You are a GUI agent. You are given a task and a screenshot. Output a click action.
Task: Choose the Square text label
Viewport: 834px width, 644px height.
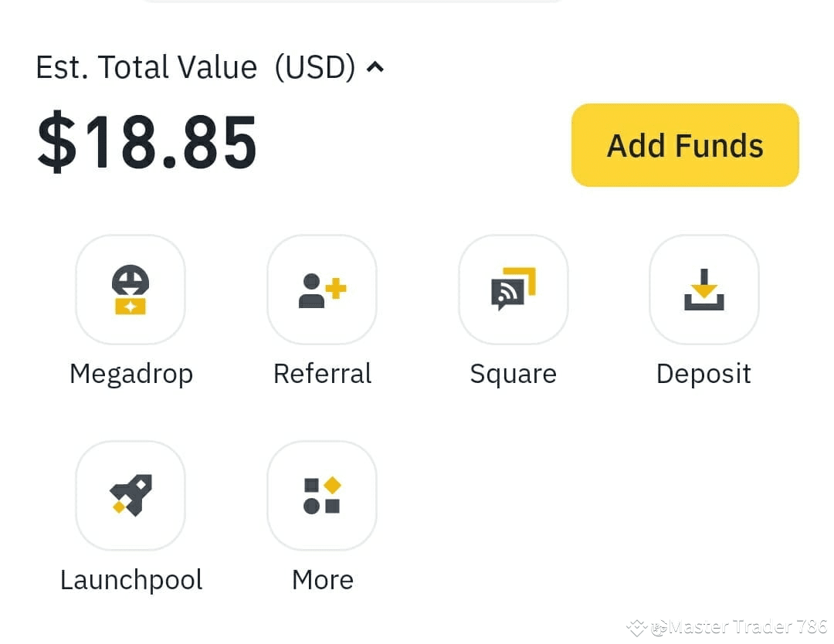click(x=514, y=375)
